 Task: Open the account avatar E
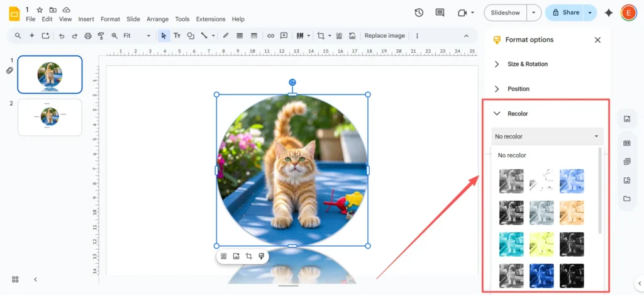click(628, 13)
